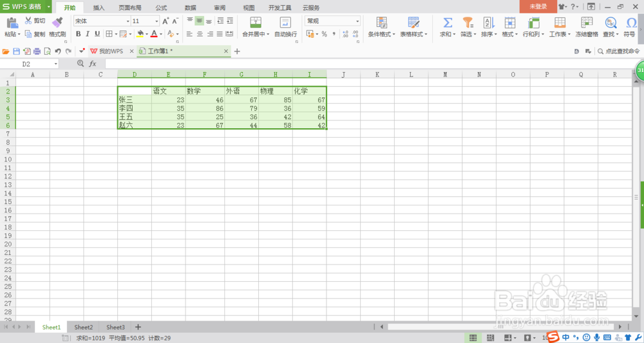Add a new document tab with plus
This screenshot has width=644, height=343.
coord(237,51)
